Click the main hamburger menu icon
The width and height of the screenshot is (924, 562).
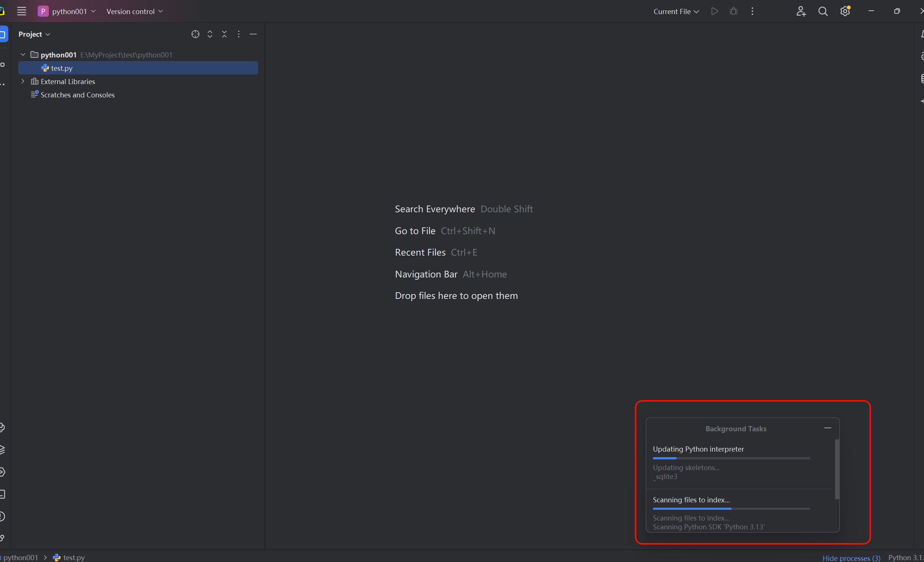[21, 11]
